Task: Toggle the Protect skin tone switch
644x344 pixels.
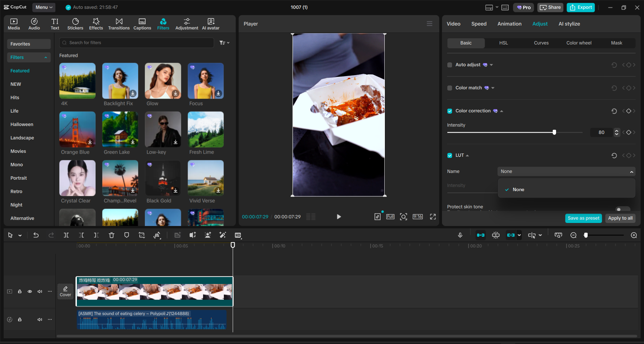Action: click(623, 208)
